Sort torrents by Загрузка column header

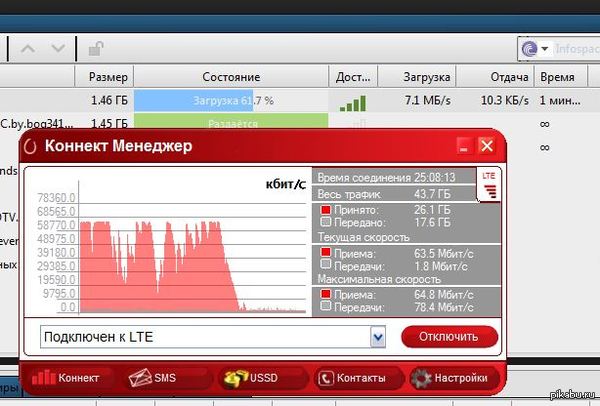pyautogui.click(x=427, y=77)
